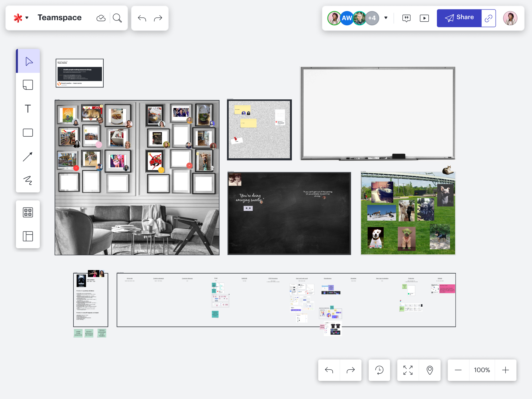The height and width of the screenshot is (399, 532).
Task: Pick the rectangle shape tool
Action: [28, 133]
